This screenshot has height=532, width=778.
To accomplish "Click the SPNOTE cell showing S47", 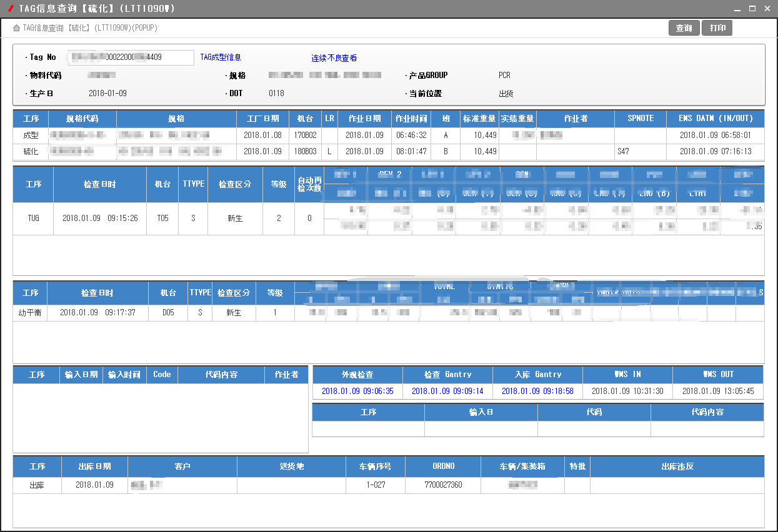I will tap(639, 152).
